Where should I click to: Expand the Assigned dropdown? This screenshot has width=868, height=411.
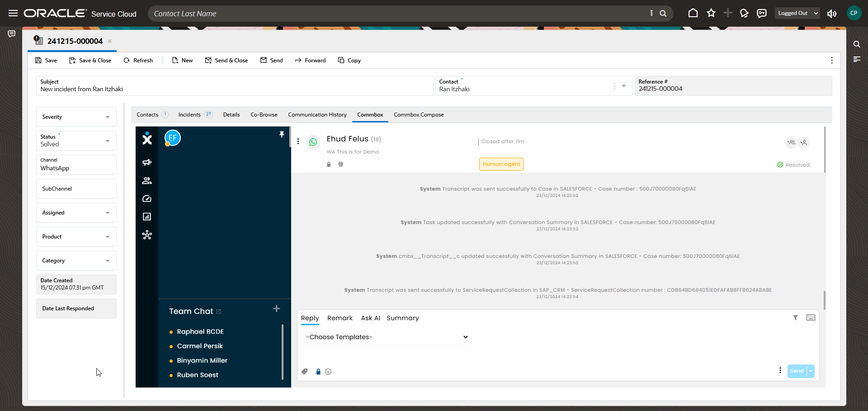76,213
